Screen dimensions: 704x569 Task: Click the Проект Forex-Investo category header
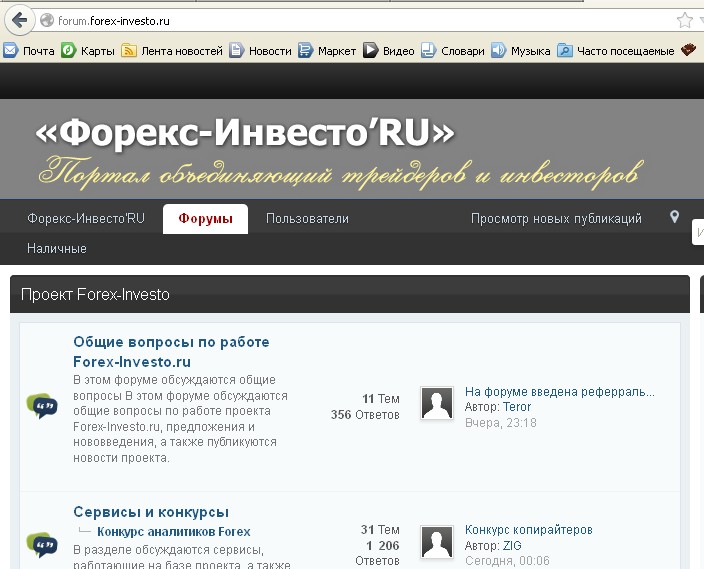(350, 294)
